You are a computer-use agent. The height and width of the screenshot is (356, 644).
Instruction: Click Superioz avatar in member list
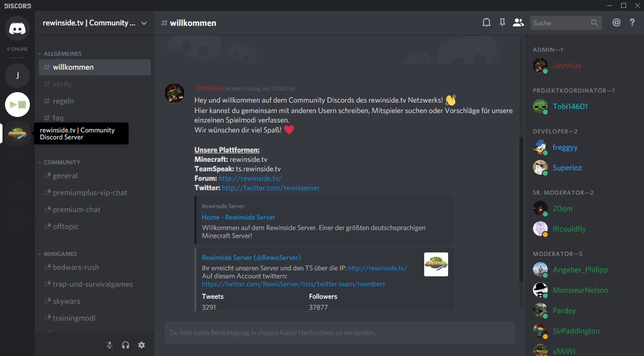pyautogui.click(x=540, y=167)
